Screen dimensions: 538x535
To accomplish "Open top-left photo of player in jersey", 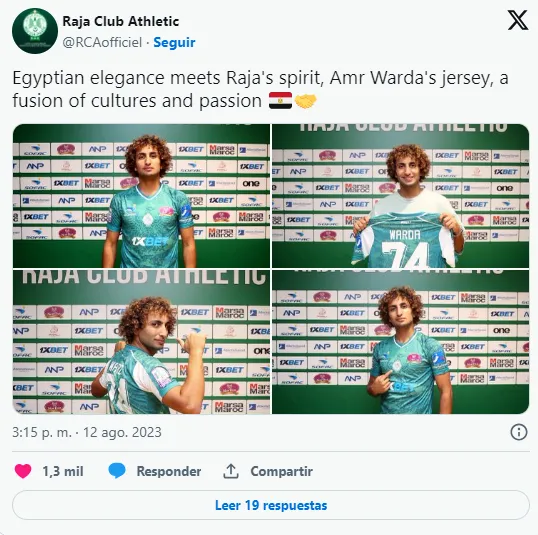I will tap(141, 196).
